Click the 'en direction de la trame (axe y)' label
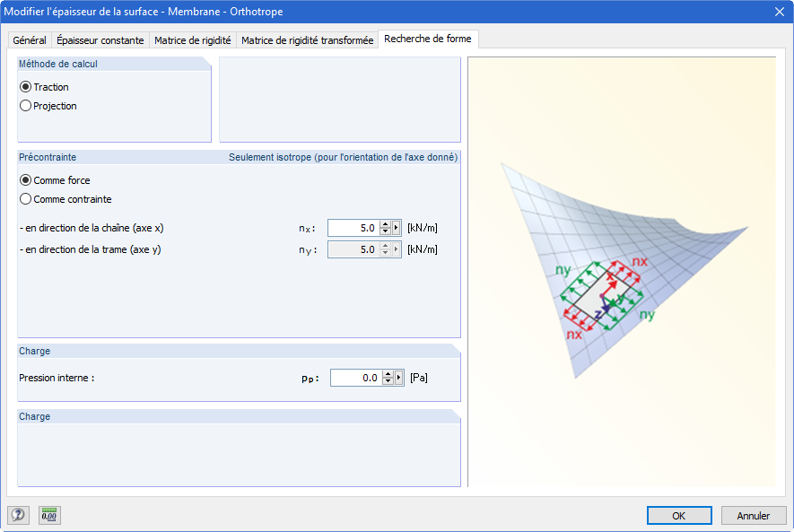Image resolution: width=794 pixels, height=532 pixels. tap(90, 249)
